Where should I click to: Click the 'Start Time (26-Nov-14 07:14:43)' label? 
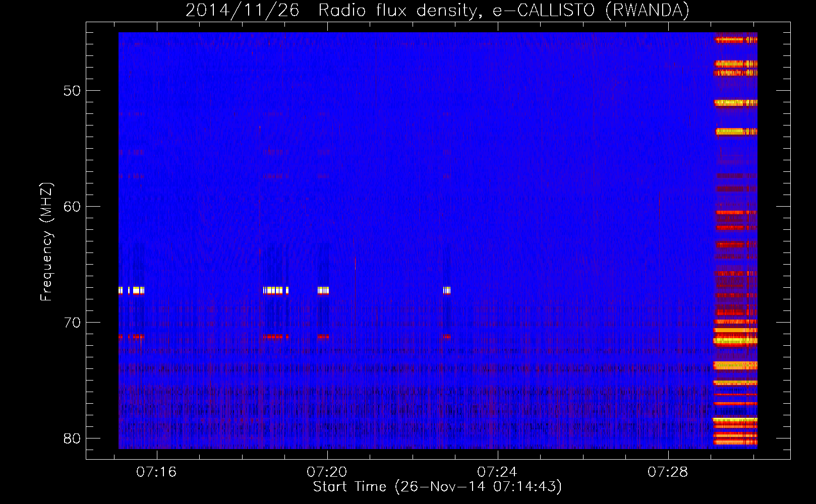point(437,487)
